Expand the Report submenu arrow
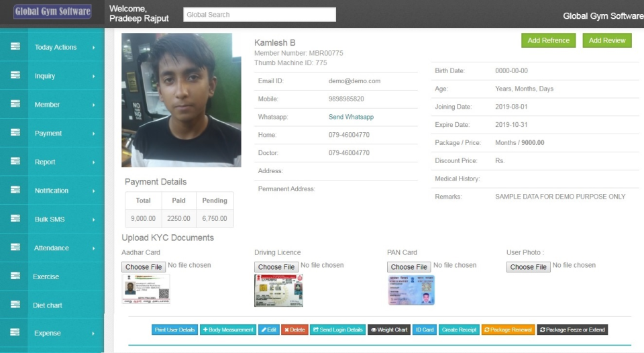 (x=94, y=162)
